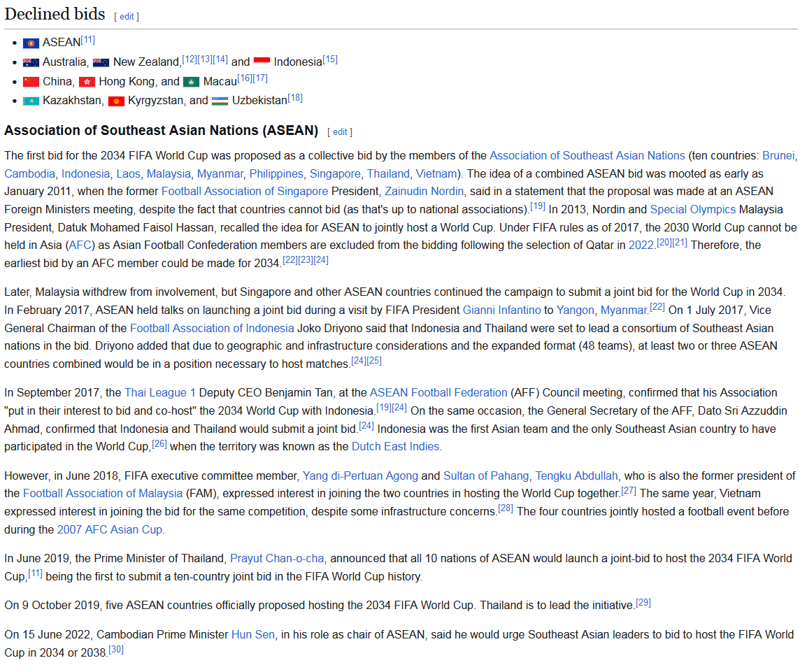This screenshot has width=807, height=672.
Task: Jump to reference [25] after 'host matches'
Action: pyautogui.click(x=374, y=361)
